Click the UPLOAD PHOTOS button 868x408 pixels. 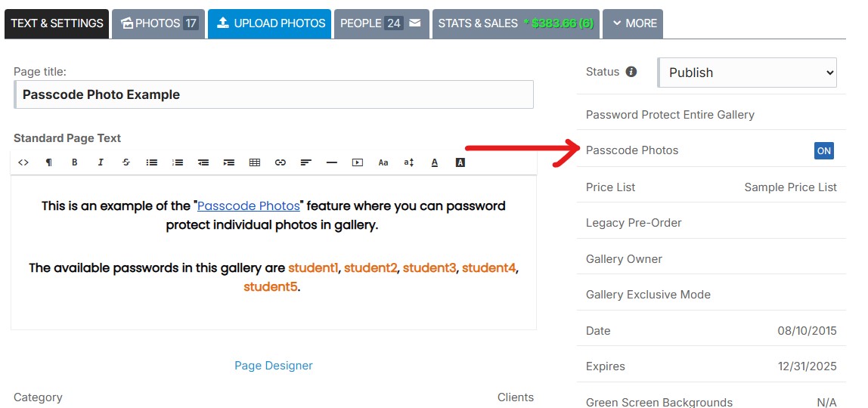click(x=270, y=23)
